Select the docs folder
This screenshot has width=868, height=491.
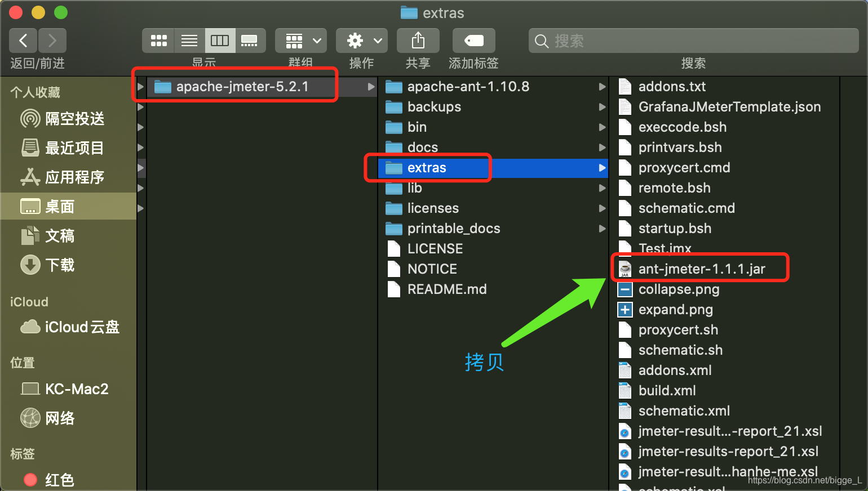click(493, 148)
